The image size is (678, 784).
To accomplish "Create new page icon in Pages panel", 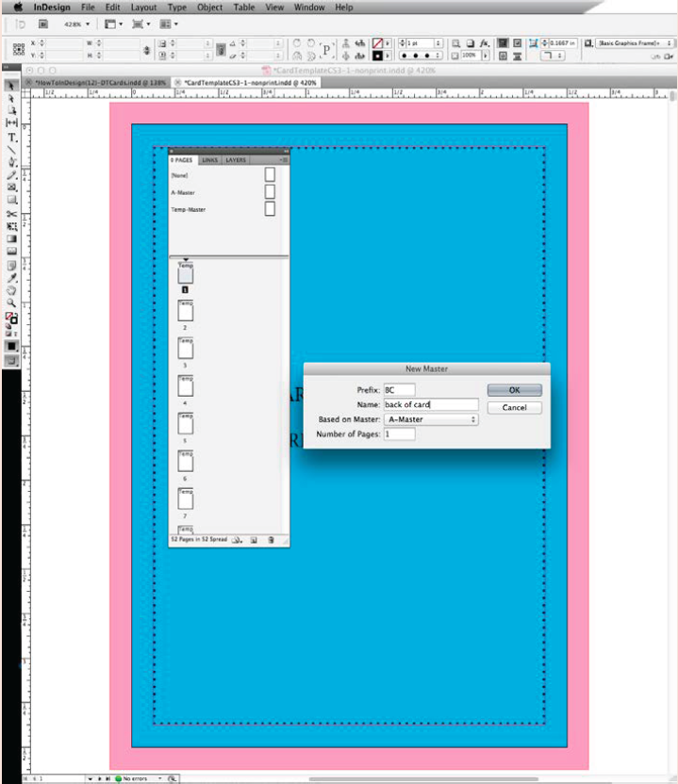I will pyautogui.click(x=255, y=541).
